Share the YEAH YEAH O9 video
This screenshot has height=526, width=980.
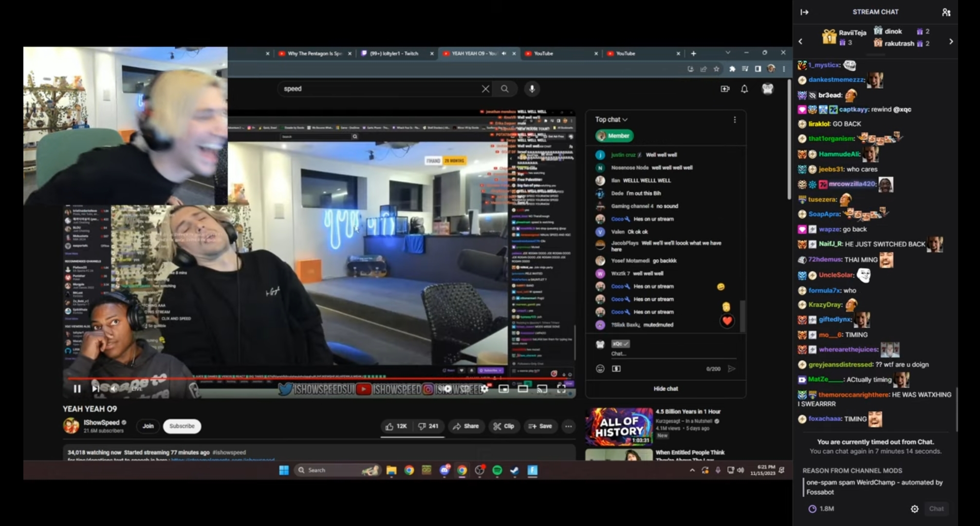click(x=466, y=426)
